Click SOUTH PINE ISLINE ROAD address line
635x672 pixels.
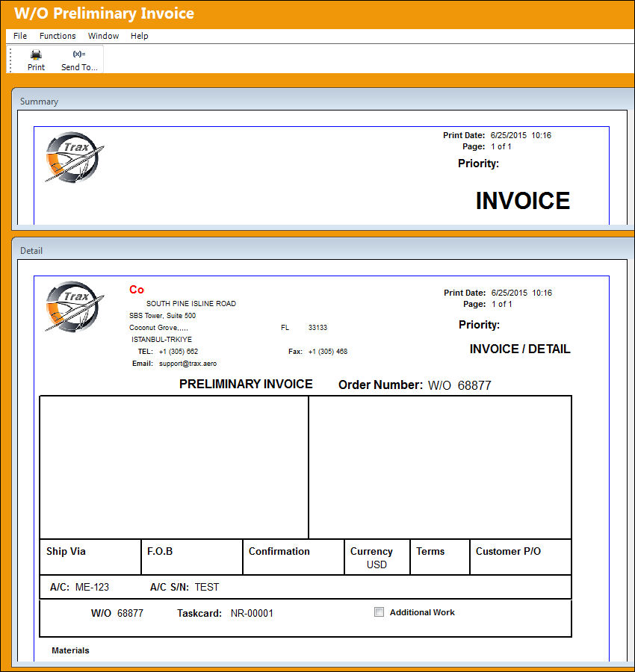[191, 303]
